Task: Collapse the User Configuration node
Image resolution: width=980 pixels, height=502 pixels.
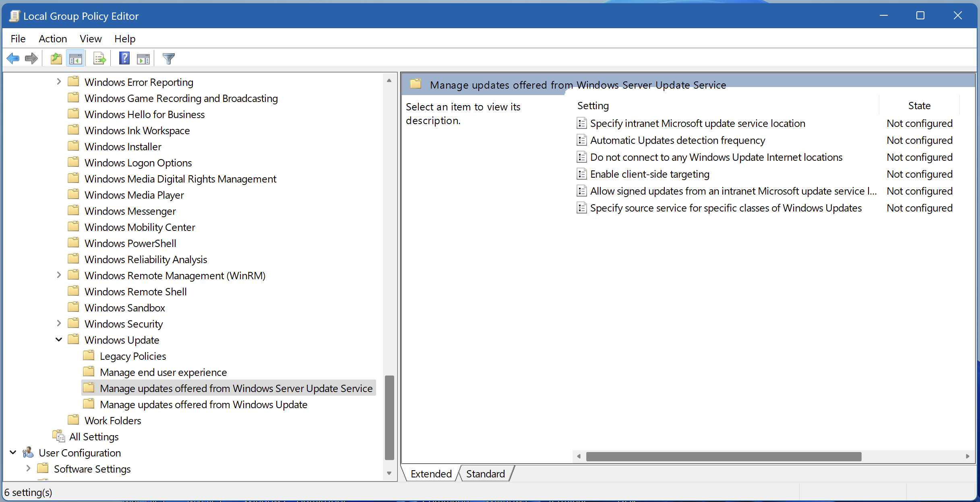Action: tap(13, 452)
